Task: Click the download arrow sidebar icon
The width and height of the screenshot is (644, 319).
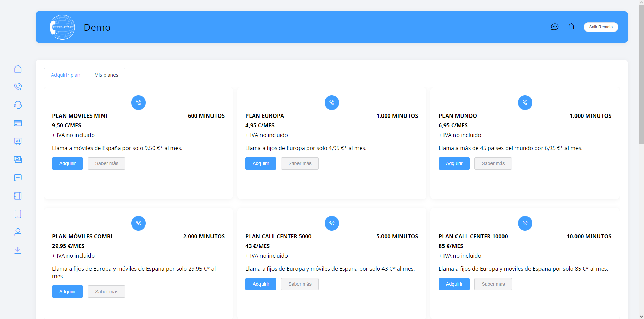Action: 18,250
